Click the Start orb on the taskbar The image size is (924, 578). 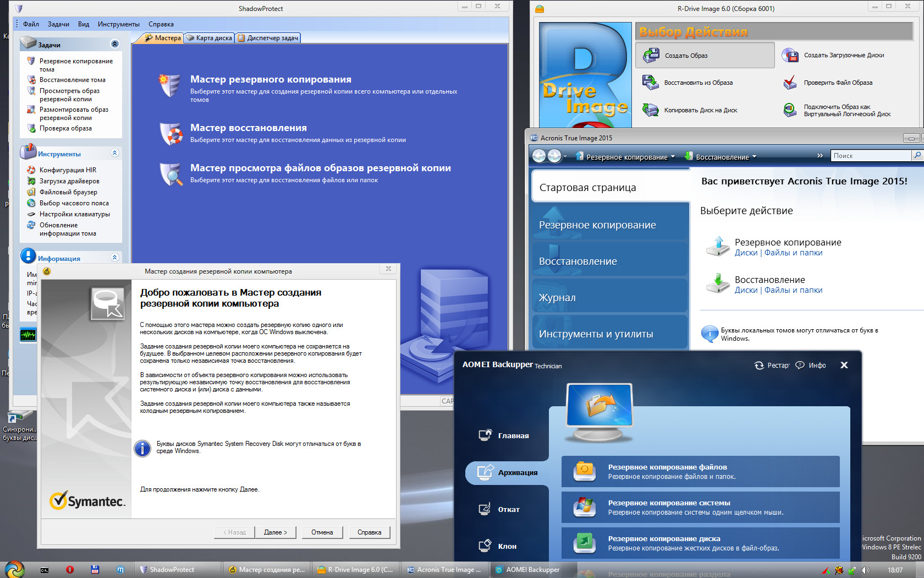tap(15, 569)
